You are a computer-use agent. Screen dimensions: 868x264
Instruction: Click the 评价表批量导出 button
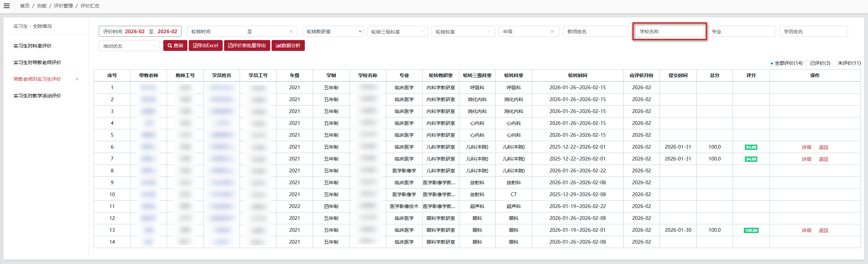pyautogui.click(x=247, y=45)
